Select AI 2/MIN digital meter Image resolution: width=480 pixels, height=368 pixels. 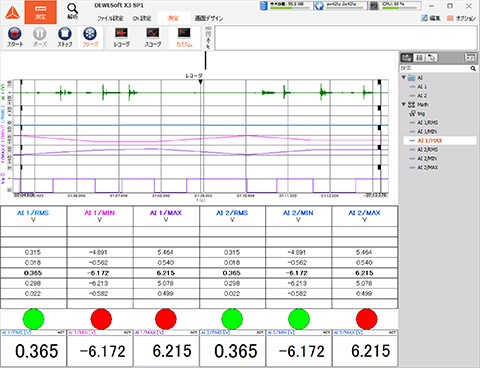pyautogui.click(x=299, y=348)
